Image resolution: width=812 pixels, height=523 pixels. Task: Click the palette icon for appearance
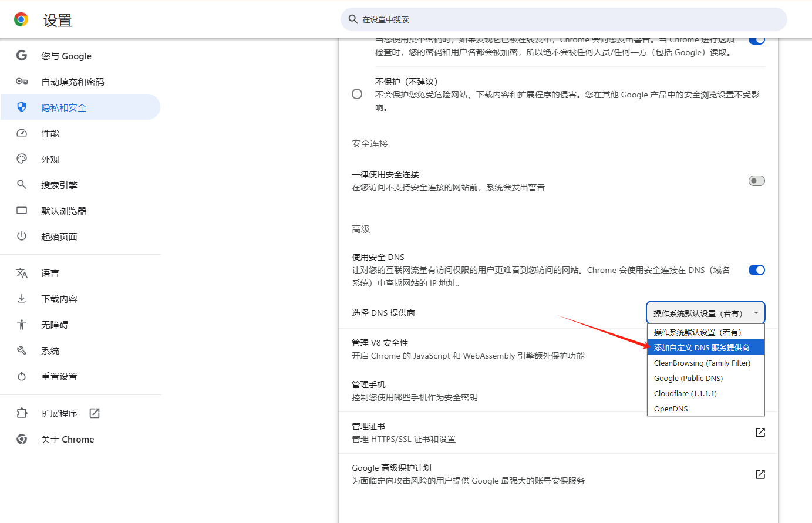22,158
